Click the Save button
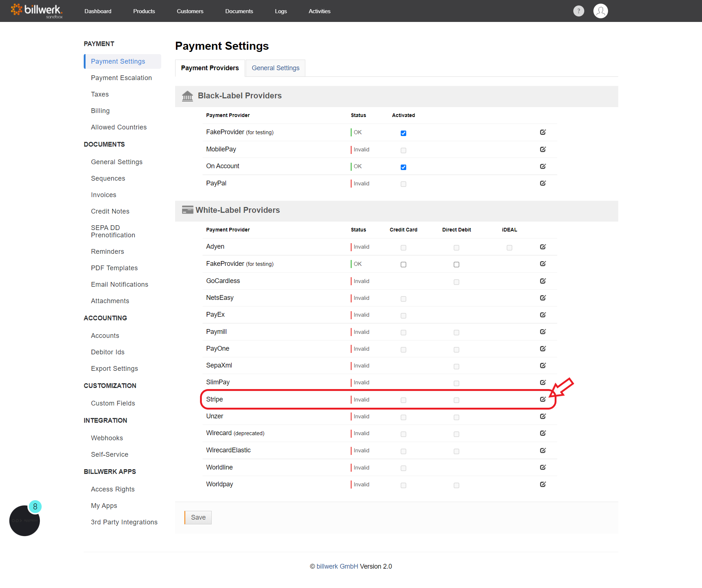Screen dimensions: 702x588 (198, 517)
